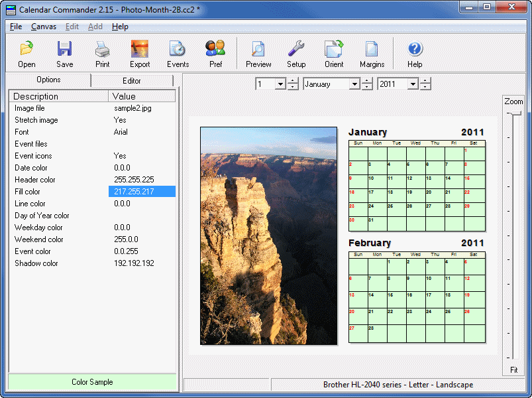The width and height of the screenshot is (532, 398).
Task: Open the Canvas menu
Action: click(x=44, y=27)
